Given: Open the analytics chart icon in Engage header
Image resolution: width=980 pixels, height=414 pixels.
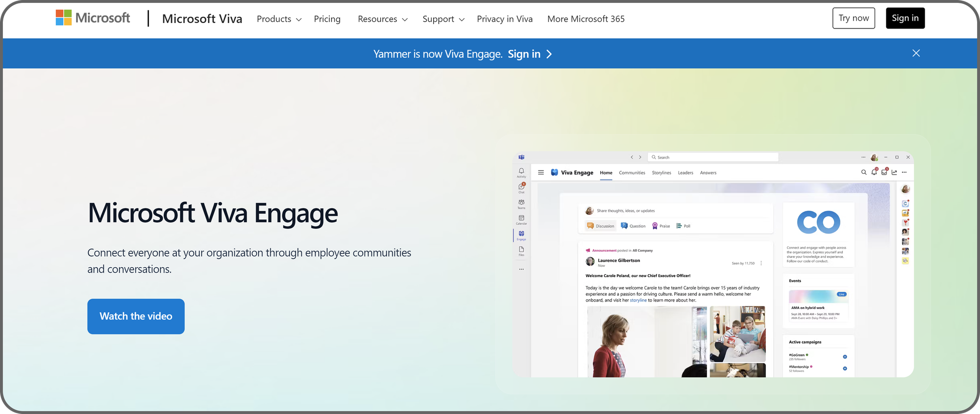Looking at the screenshot, I should tap(894, 172).
